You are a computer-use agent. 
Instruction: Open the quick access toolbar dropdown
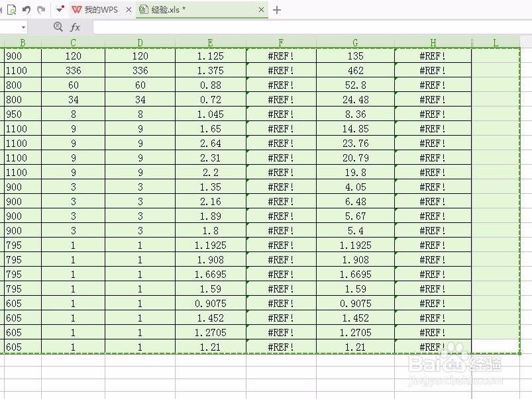coord(60,9)
